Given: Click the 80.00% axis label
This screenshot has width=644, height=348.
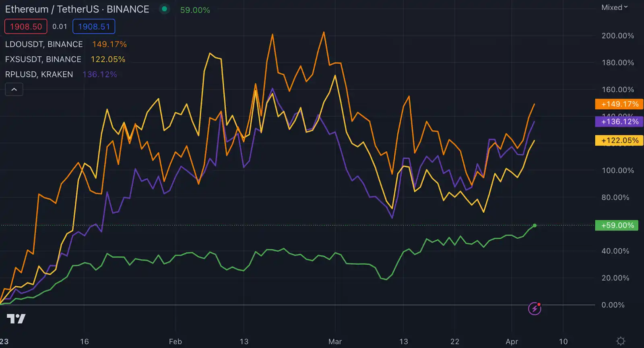Looking at the screenshot, I should click(615, 197).
